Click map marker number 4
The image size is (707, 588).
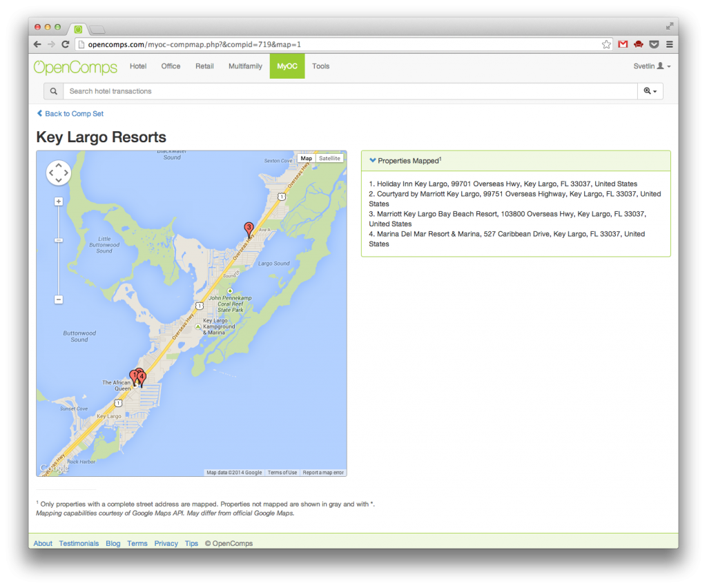point(142,378)
